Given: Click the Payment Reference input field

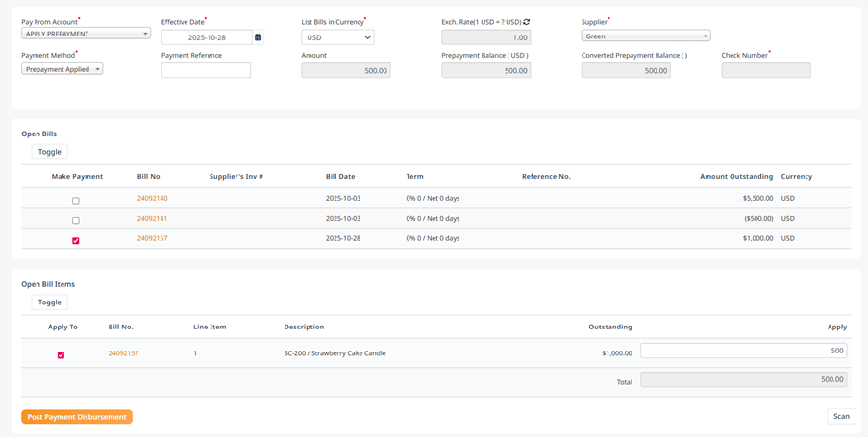Looking at the screenshot, I should click(206, 70).
